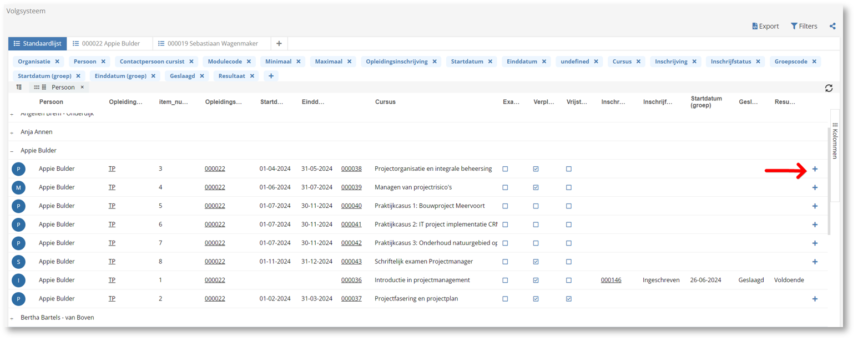Screen dimensions: 868x347
Task: Toggle the Verpl… checkbox for Praktijkcasus 1: Bouwproject Meervoort
Action: [x=536, y=206]
